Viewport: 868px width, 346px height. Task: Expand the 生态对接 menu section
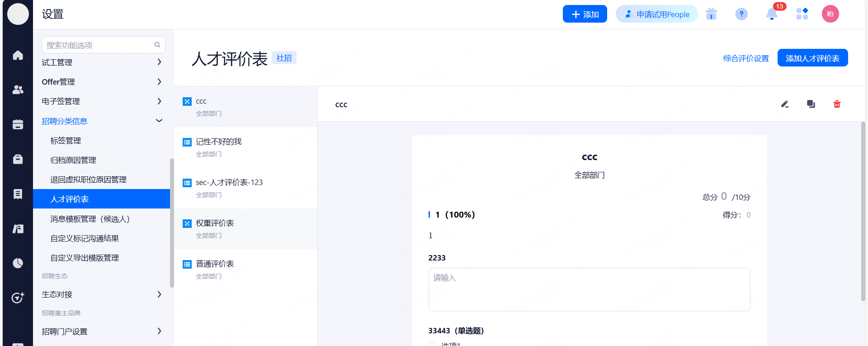(102, 294)
